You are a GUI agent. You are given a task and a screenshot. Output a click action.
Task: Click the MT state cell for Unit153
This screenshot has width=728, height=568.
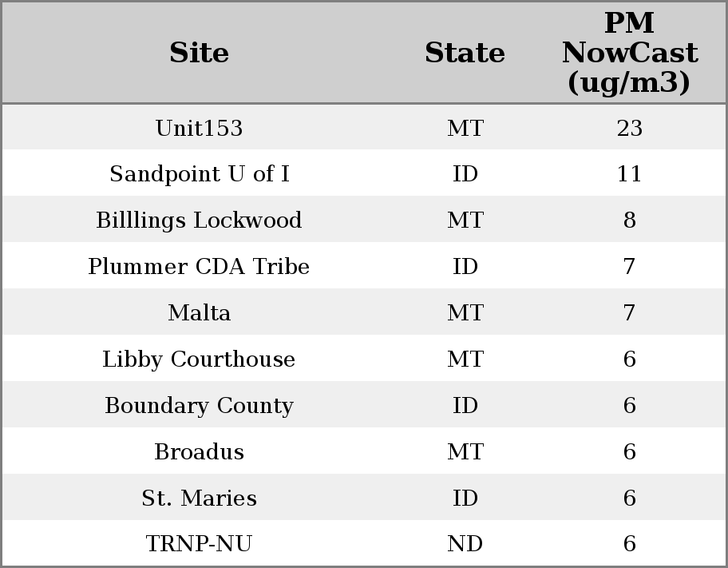point(465,129)
